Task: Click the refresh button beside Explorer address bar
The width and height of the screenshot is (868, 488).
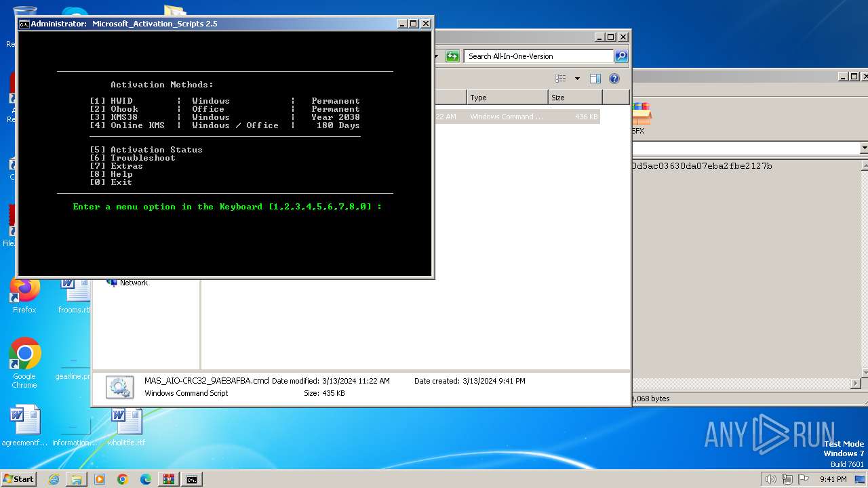Action: pos(452,56)
